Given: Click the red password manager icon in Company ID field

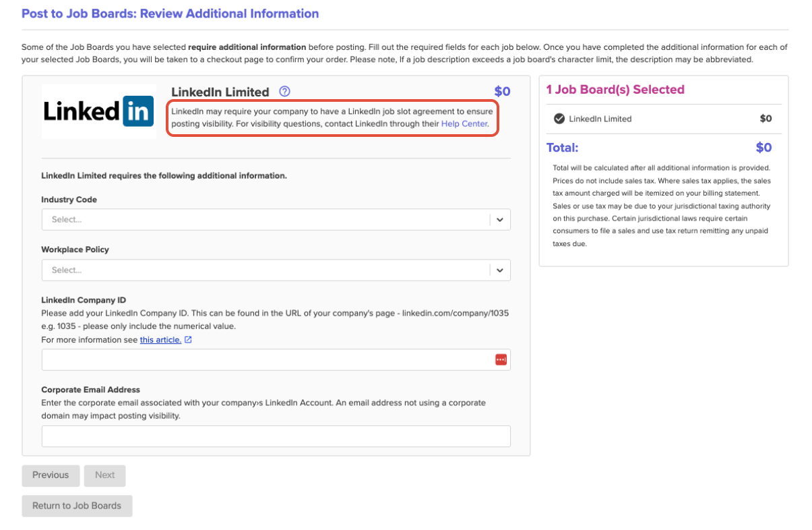Looking at the screenshot, I should pos(500,360).
